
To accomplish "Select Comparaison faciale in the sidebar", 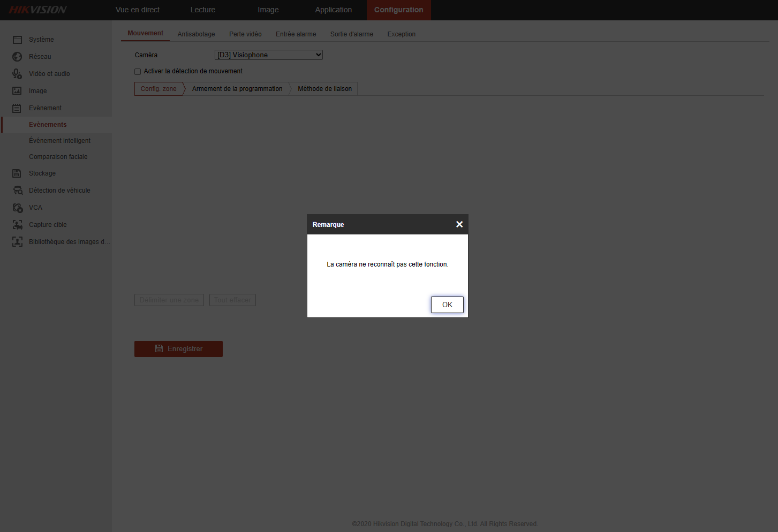I will click(58, 157).
